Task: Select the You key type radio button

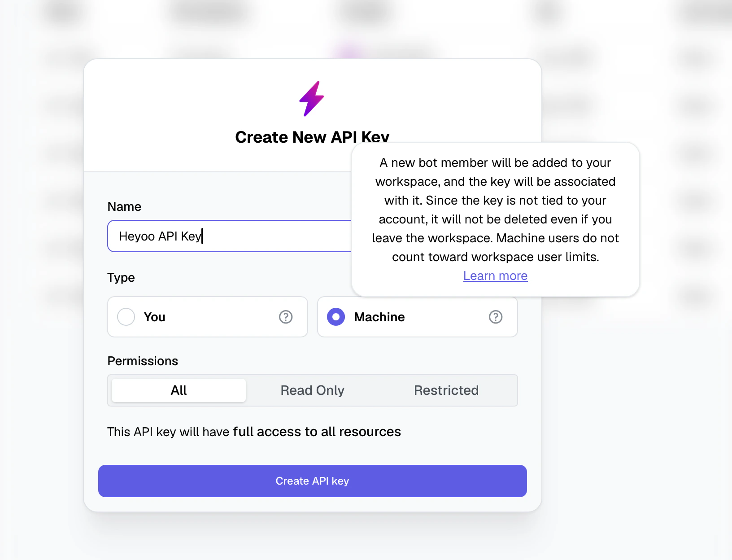Action: 126,317
